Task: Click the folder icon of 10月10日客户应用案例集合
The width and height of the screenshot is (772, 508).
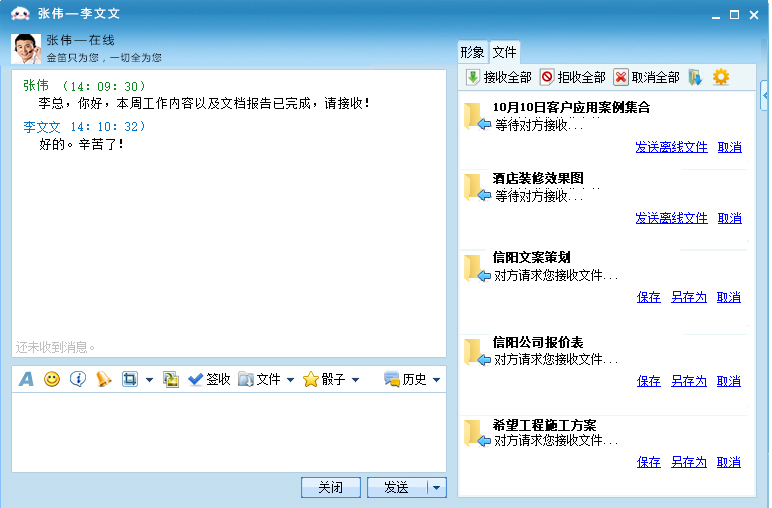Action: click(x=477, y=116)
